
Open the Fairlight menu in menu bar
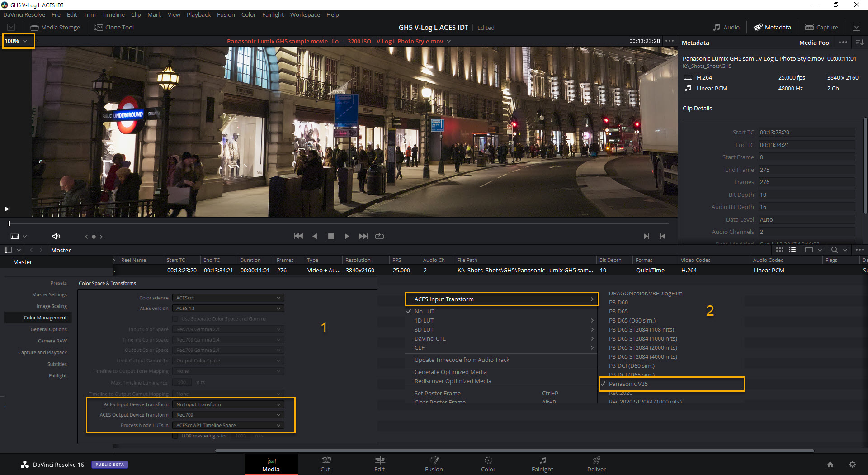click(x=273, y=14)
